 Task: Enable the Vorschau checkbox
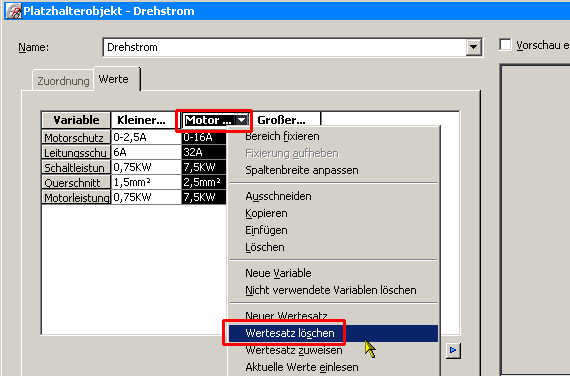coord(505,45)
